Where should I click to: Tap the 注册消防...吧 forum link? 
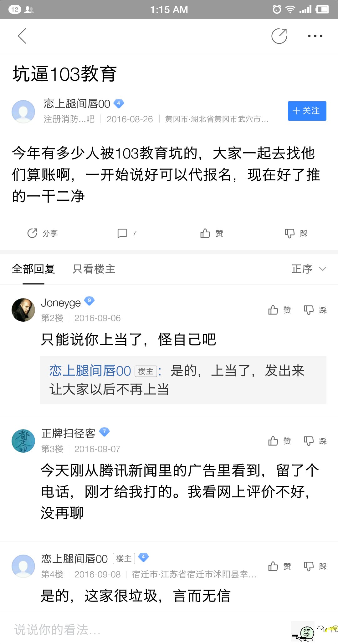[x=69, y=119]
